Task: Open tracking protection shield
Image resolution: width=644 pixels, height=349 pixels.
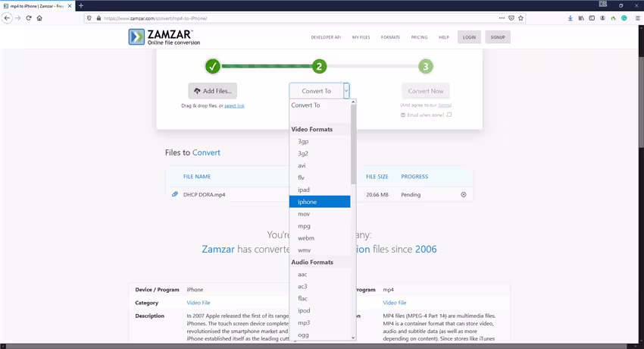Action: pos(89,18)
